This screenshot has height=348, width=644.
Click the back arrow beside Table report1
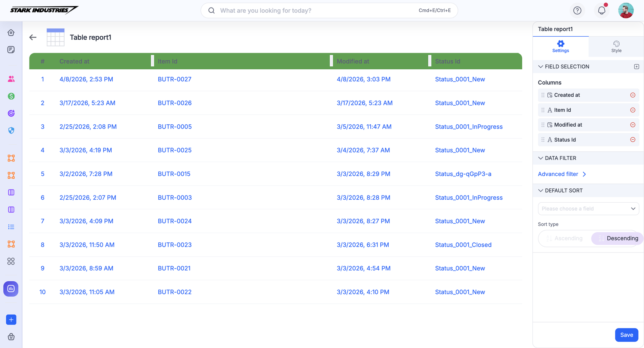[33, 37]
